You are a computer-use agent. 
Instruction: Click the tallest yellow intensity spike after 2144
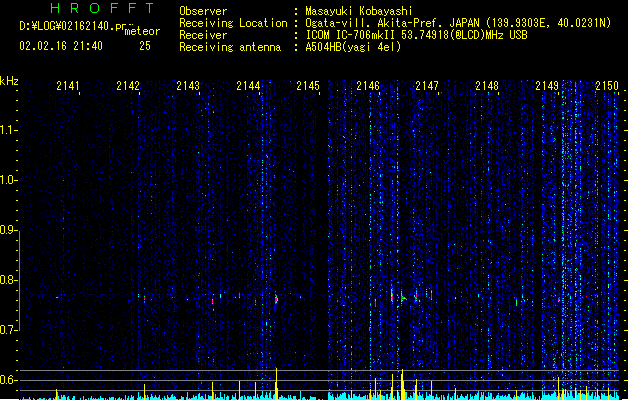[x=276, y=383]
